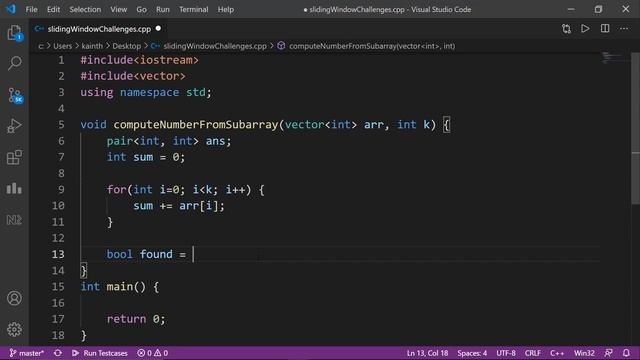This screenshot has width=640, height=360.
Task: Click the function symbol icon in breadcrumb
Action: click(281, 46)
